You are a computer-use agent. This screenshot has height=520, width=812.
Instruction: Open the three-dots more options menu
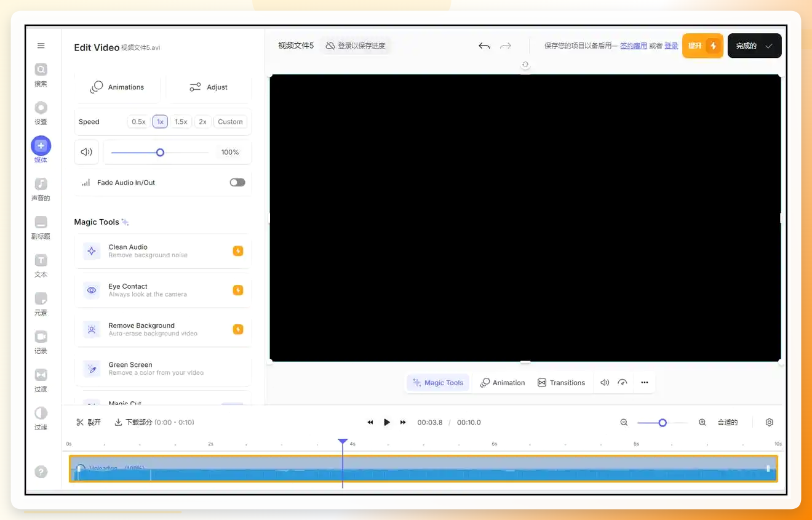click(644, 383)
